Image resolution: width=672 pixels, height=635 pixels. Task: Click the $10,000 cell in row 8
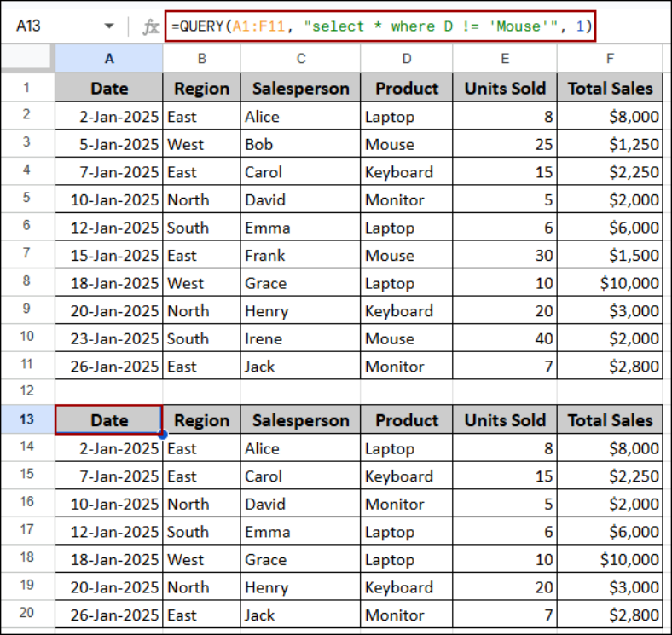(610, 283)
